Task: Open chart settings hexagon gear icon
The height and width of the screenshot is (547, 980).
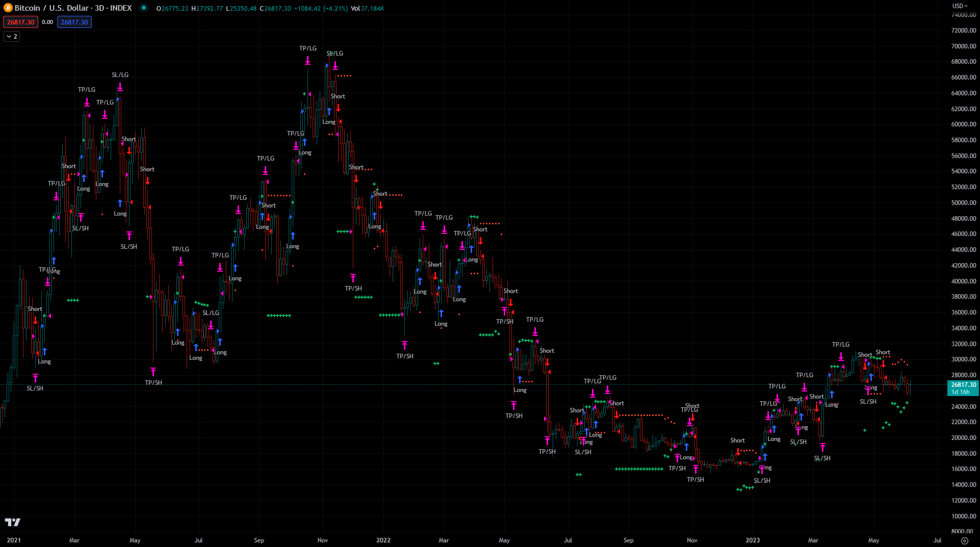Action: click(964, 540)
